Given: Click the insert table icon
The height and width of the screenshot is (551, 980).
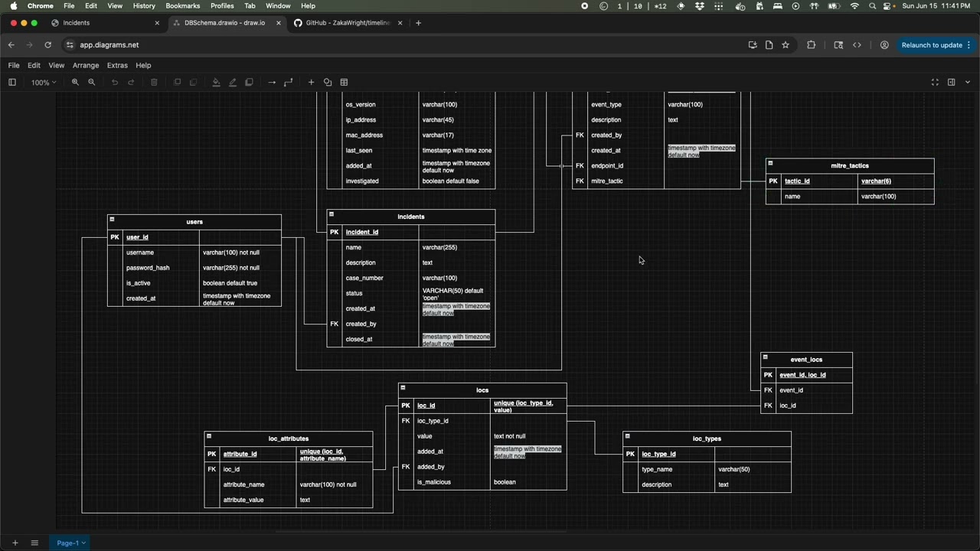Looking at the screenshot, I should coord(344,82).
